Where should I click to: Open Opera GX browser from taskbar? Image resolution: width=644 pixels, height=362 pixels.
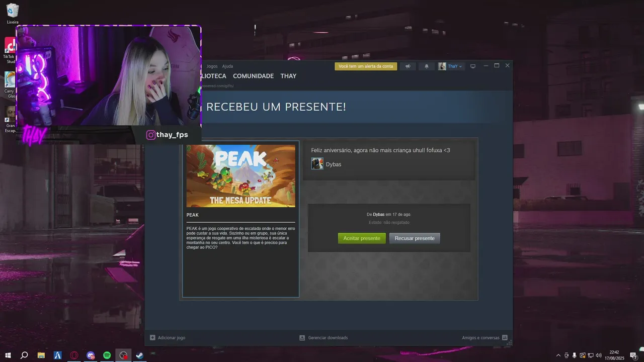point(74,355)
